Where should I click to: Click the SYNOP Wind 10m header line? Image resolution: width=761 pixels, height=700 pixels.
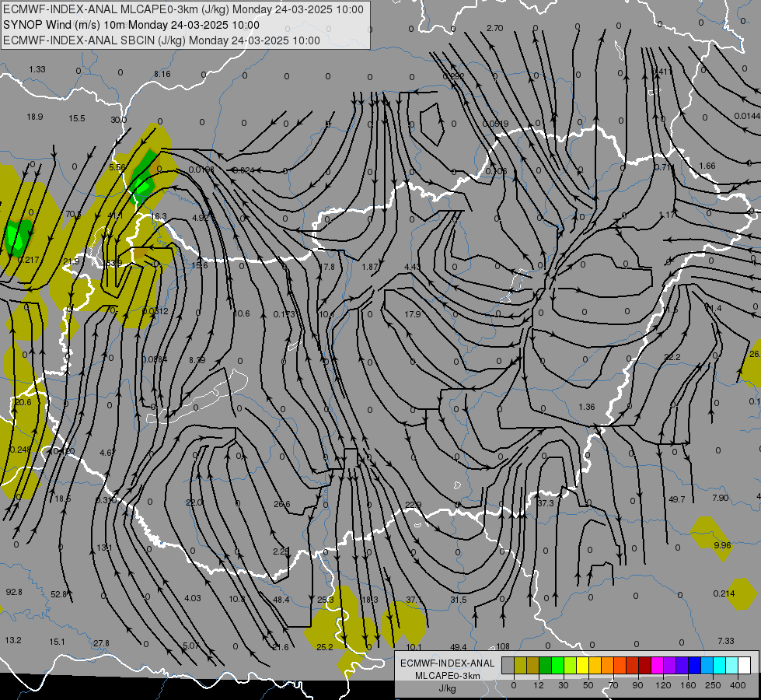[131, 25]
